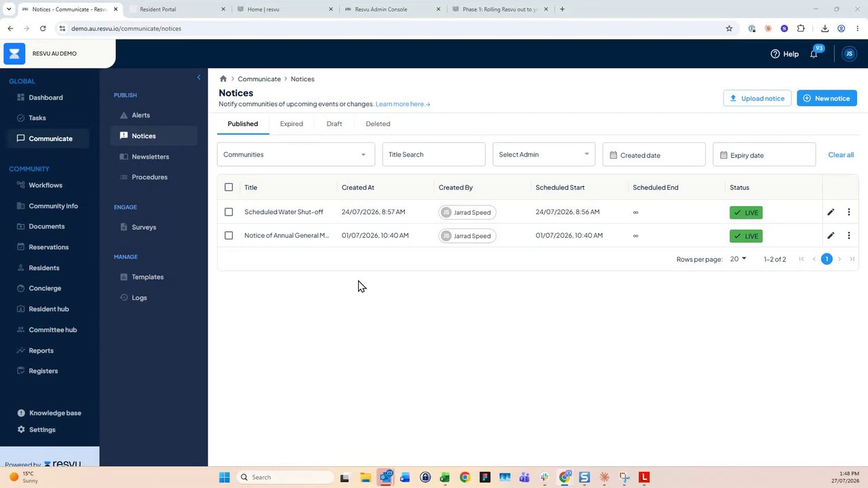Change the rows per page dropdown

coord(738,259)
